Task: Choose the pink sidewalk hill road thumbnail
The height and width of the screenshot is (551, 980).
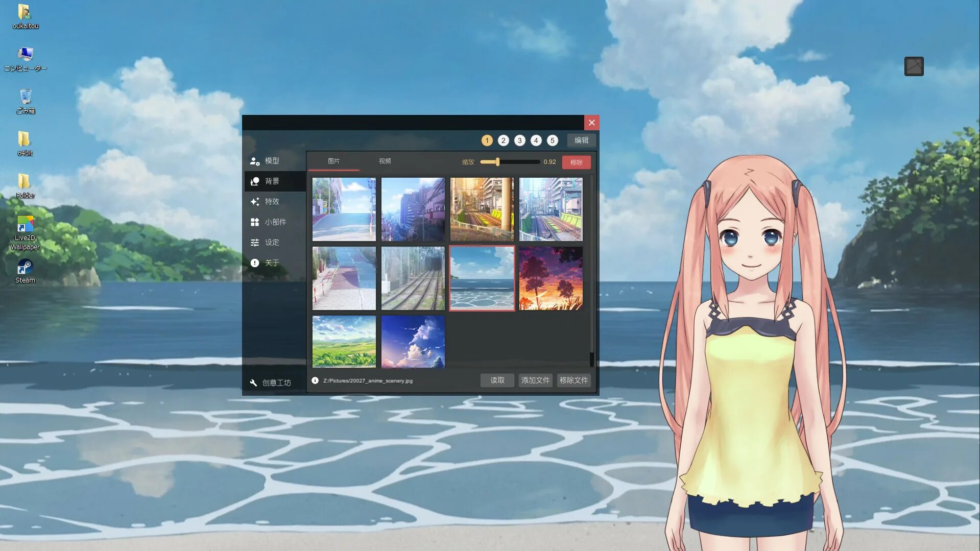Action: click(x=344, y=278)
